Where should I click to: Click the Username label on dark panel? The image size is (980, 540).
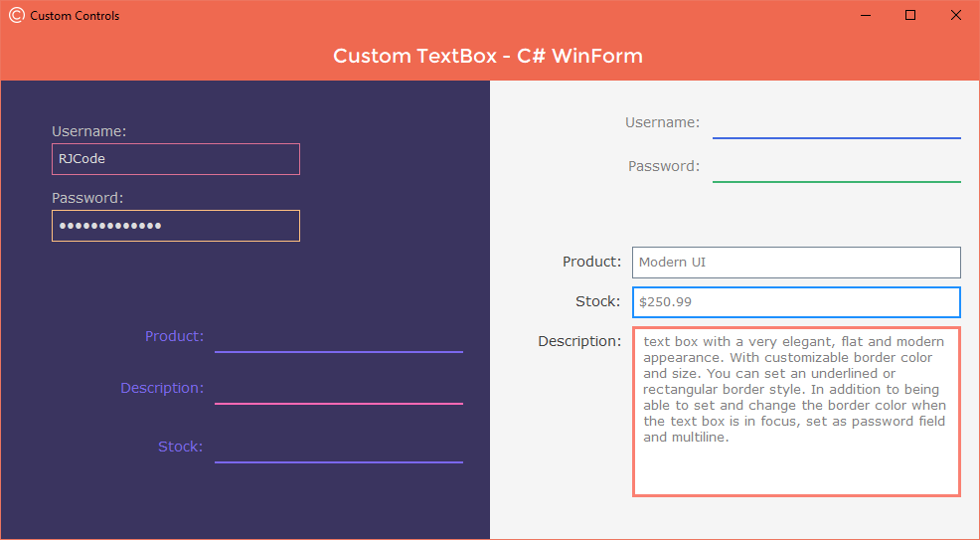click(x=88, y=131)
